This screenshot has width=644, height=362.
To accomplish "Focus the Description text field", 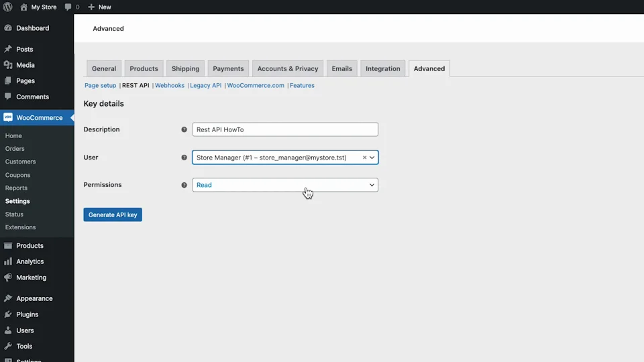I will click(x=285, y=129).
